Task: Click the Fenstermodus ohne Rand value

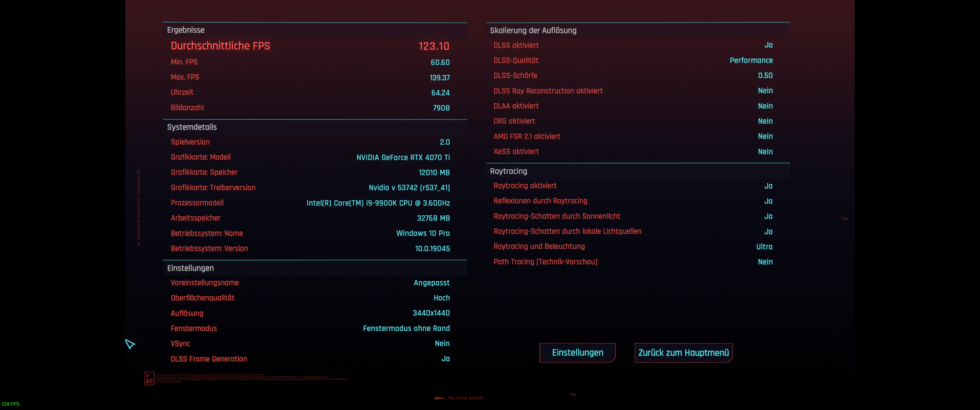Action: point(406,328)
